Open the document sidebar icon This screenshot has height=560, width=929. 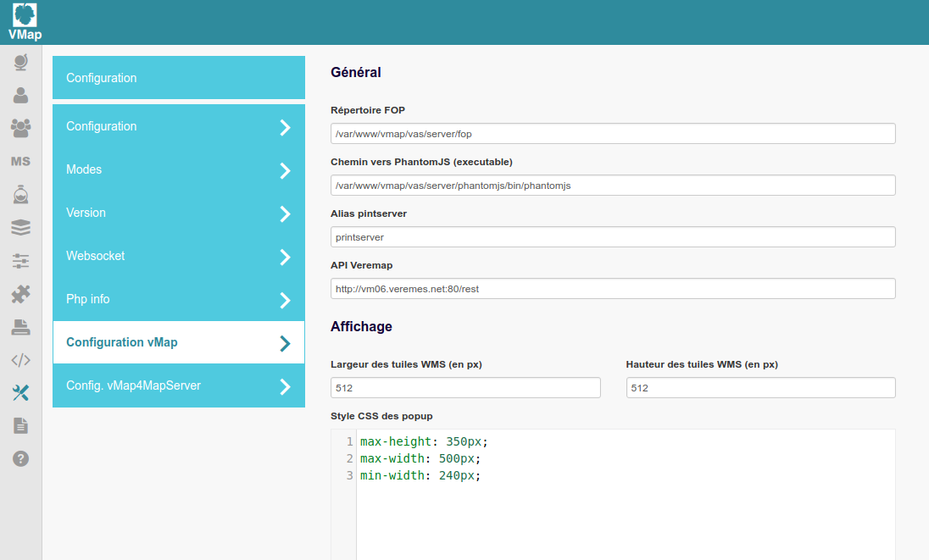pyautogui.click(x=20, y=425)
